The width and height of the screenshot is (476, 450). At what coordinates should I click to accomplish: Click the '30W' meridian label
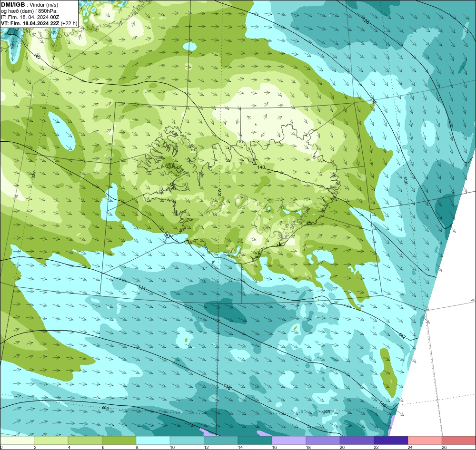point(33,175)
